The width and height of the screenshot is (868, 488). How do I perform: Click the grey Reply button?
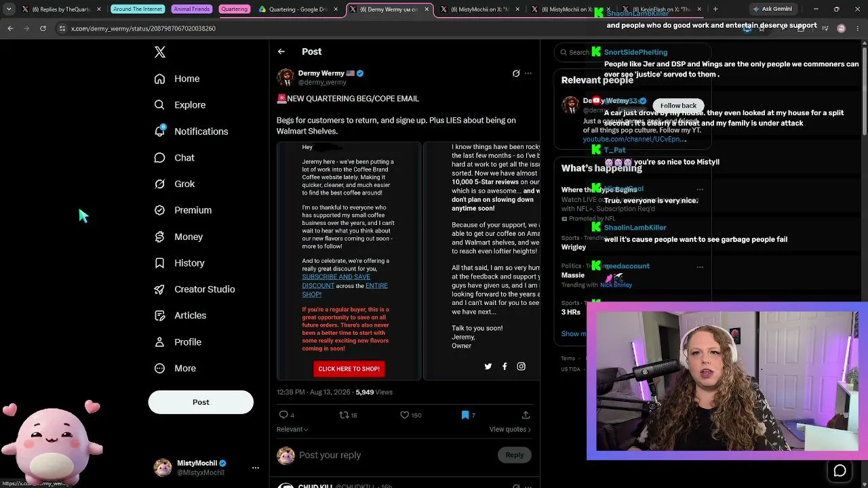tap(514, 455)
